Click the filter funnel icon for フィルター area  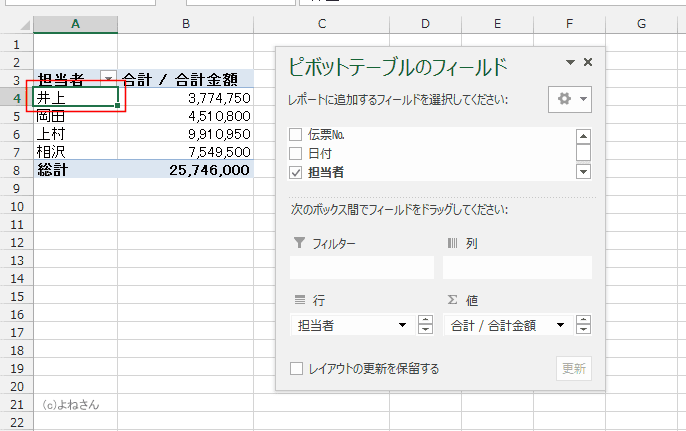pyautogui.click(x=299, y=243)
